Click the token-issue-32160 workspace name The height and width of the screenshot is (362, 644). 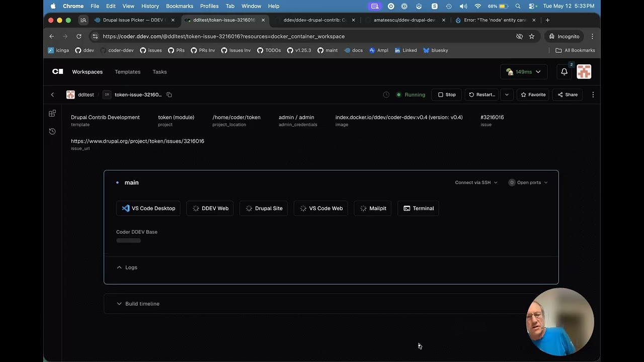tap(138, 95)
